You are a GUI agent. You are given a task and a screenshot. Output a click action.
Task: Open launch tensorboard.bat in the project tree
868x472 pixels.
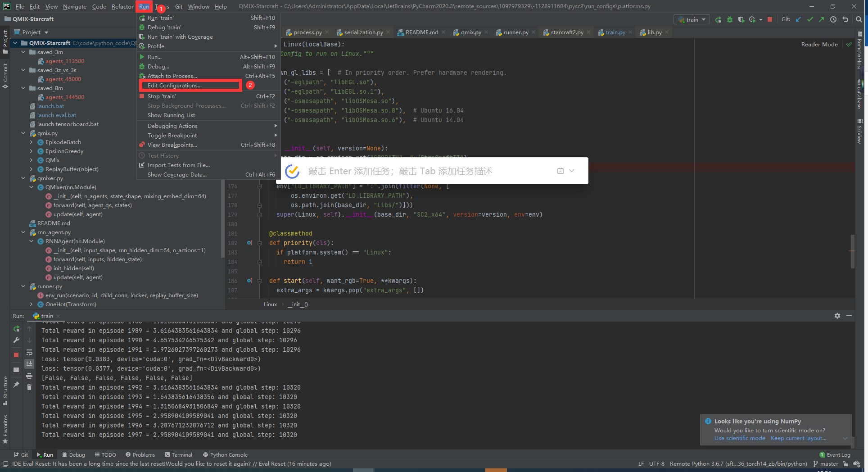point(68,124)
